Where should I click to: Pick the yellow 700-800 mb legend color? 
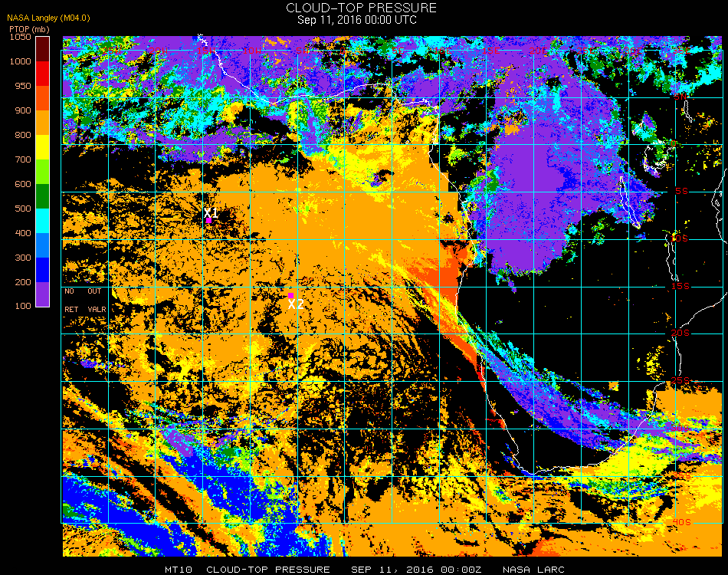pos(42,147)
